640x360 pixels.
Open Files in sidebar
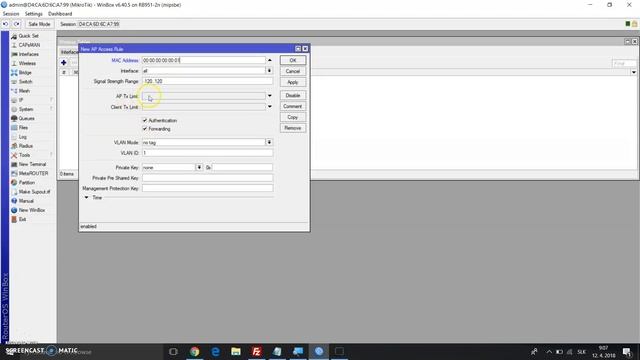[x=23, y=127]
